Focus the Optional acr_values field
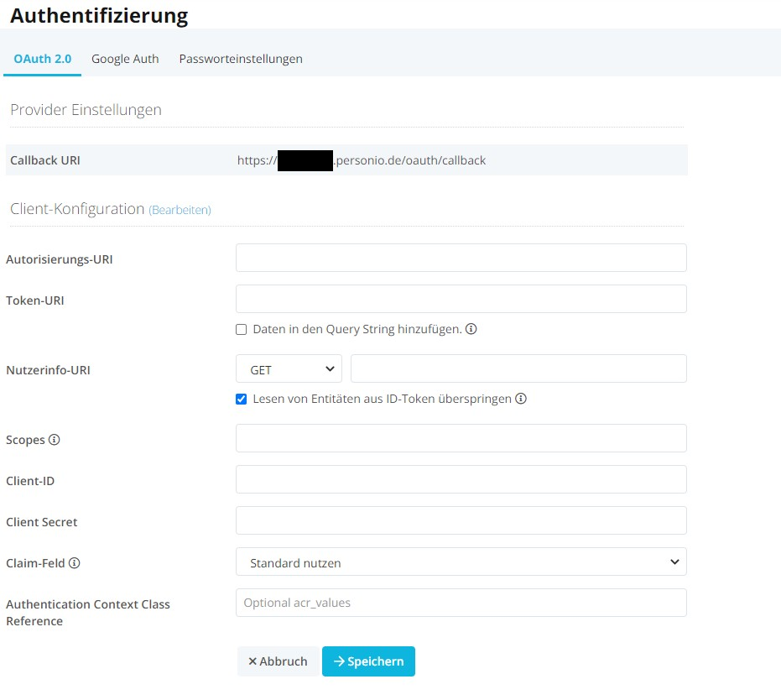Screen dimensions: 781x700 coord(461,603)
